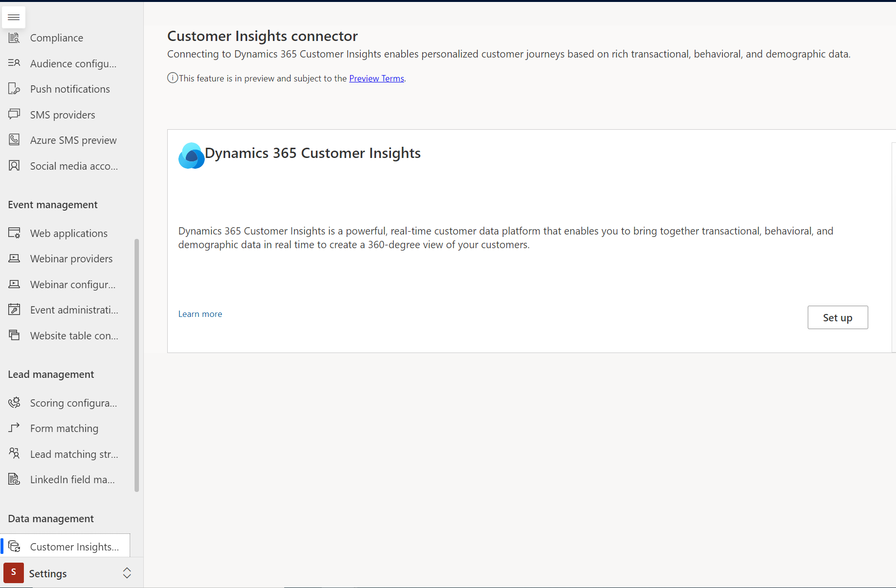Open the Learn more link
This screenshot has height=588, width=896.
click(200, 314)
